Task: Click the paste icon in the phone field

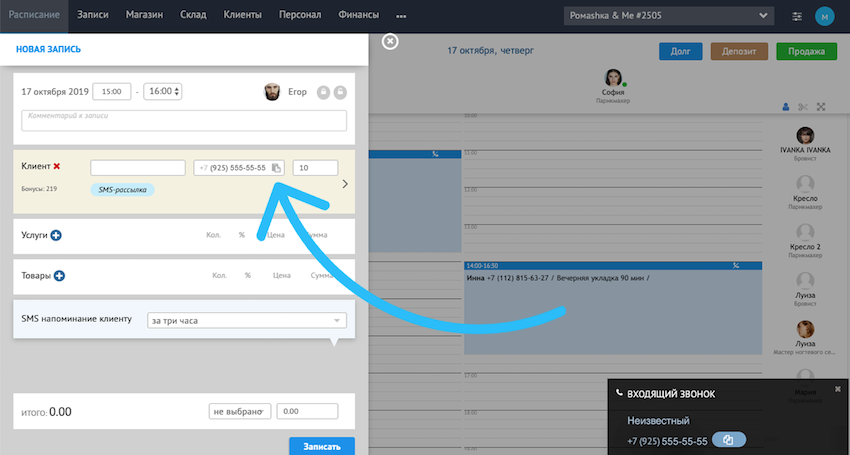Action: (276, 168)
